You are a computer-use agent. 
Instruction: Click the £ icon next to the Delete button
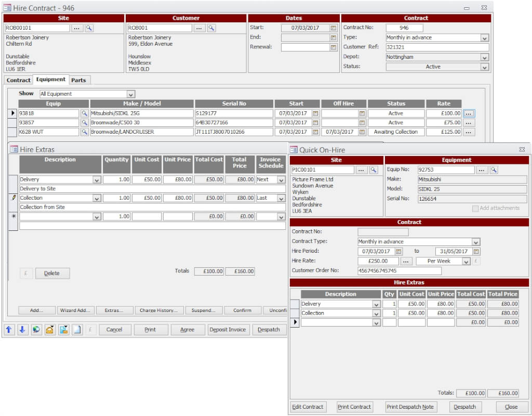tap(26, 273)
